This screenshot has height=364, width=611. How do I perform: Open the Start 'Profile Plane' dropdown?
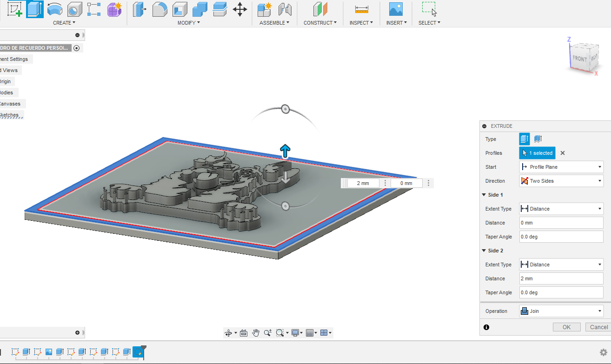point(561,167)
